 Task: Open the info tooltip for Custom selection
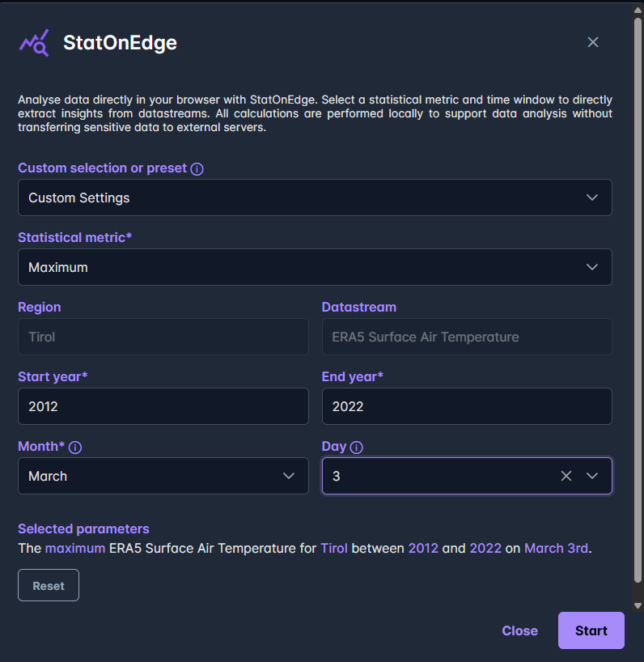pyautogui.click(x=198, y=168)
